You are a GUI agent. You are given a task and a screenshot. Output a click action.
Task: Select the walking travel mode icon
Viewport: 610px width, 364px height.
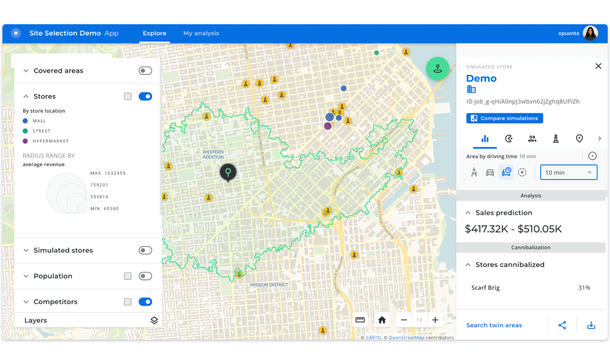coord(474,171)
